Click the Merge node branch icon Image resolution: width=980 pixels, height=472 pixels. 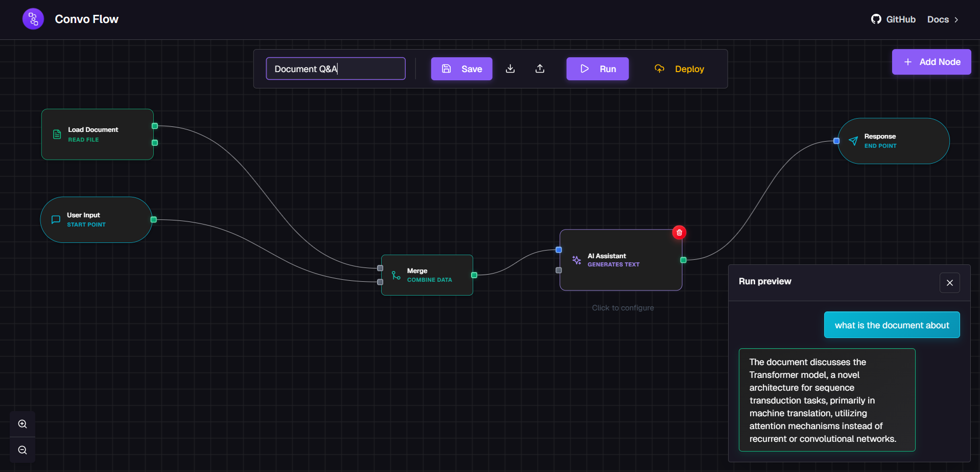coord(395,275)
